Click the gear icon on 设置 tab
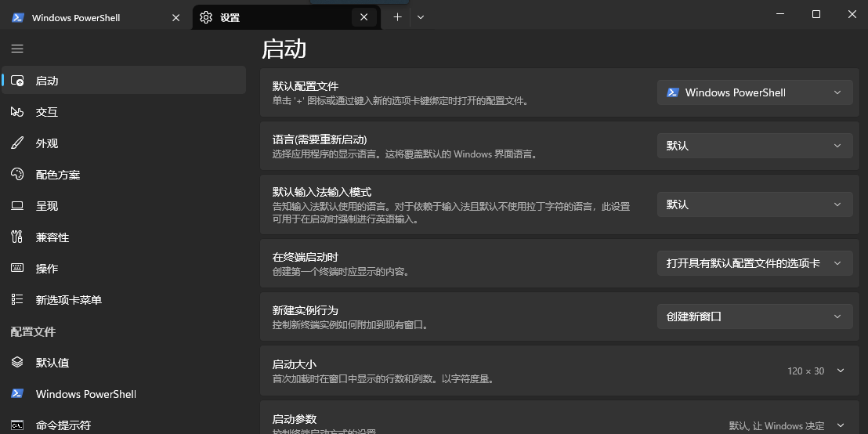Screen dimensions: 868x434 point(206,17)
